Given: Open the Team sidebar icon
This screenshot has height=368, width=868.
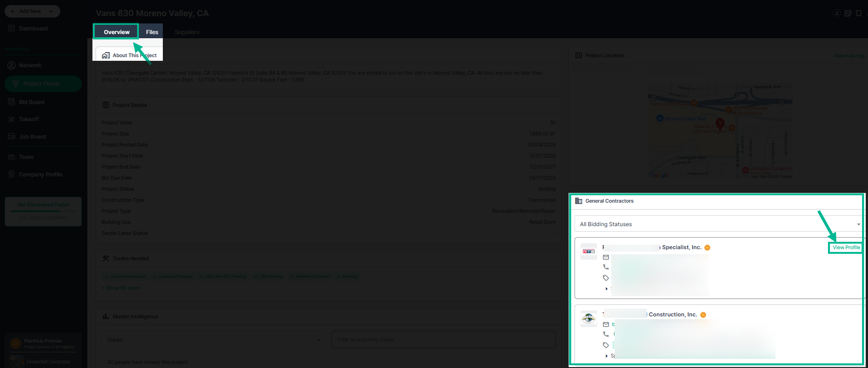Looking at the screenshot, I should pos(11,157).
